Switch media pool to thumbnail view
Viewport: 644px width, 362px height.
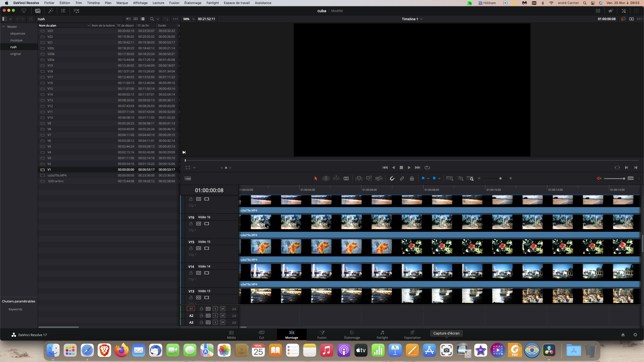(135, 19)
